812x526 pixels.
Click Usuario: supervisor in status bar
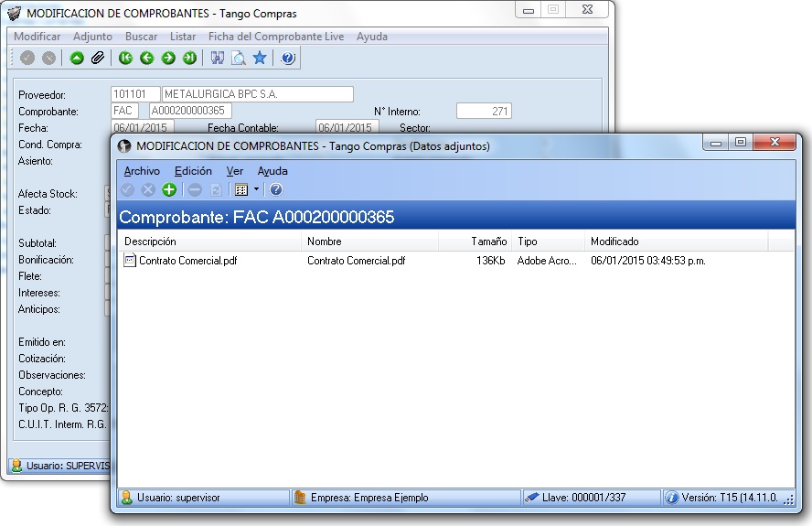tap(178, 498)
